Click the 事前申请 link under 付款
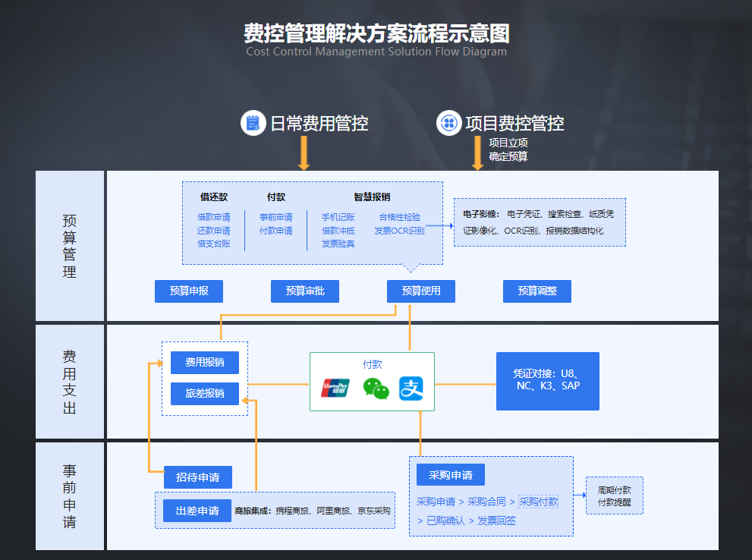Screen dimensions: 752x560 (275, 217)
